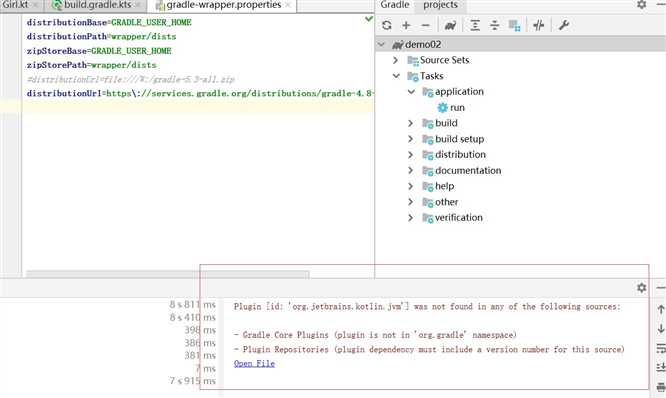Attach Gradle project with plus icon
666x398 pixels.
click(x=406, y=25)
